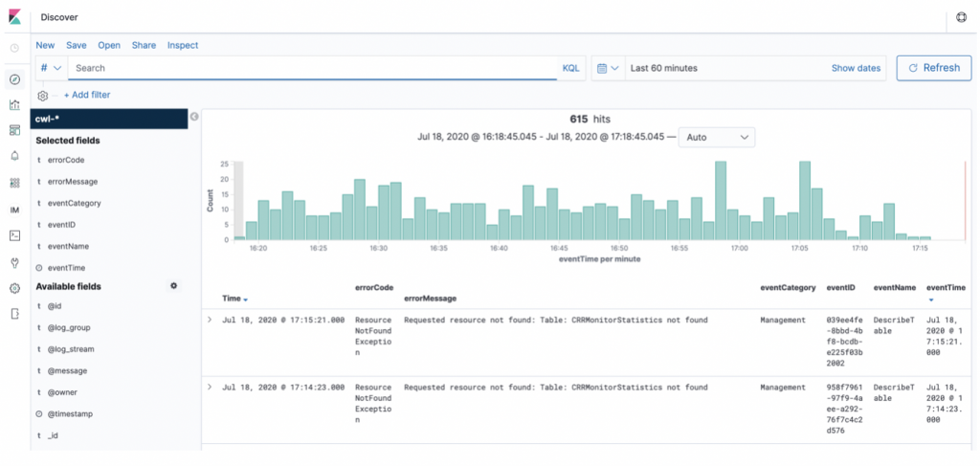Open the Alerting bell icon
This screenshot has width=980, height=466.
click(x=14, y=156)
